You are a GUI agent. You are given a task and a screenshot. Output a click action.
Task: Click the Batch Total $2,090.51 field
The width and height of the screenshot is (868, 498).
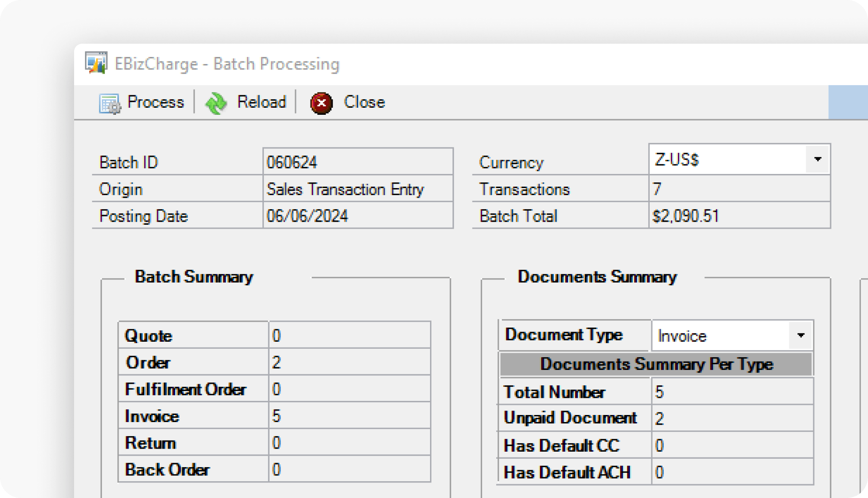[739, 216]
